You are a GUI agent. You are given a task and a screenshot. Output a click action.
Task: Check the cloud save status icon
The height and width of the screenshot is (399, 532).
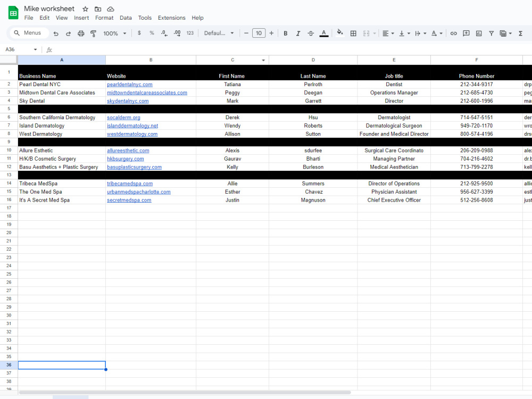click(110, 9)
